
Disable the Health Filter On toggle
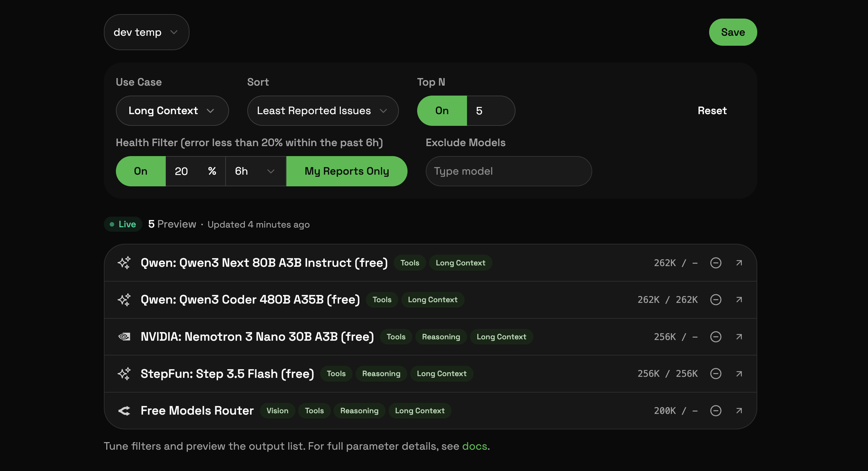tap(141, 171)
